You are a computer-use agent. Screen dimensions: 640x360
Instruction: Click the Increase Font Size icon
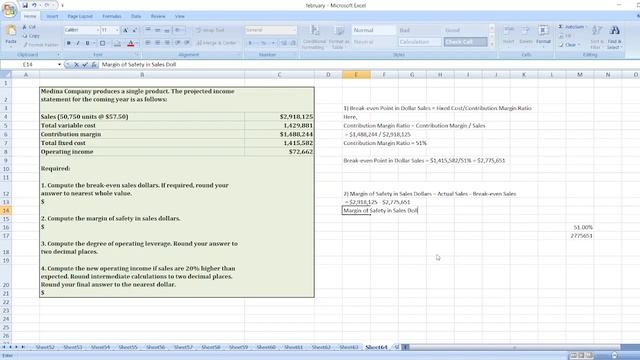click(x=125, y=30)
